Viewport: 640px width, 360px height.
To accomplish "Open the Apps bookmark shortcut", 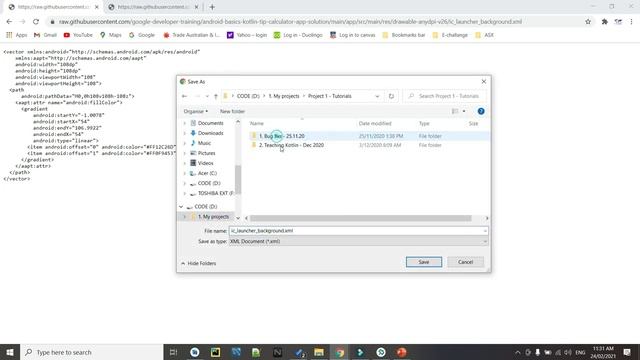I will pyautogui.click(x=17, y=35).
